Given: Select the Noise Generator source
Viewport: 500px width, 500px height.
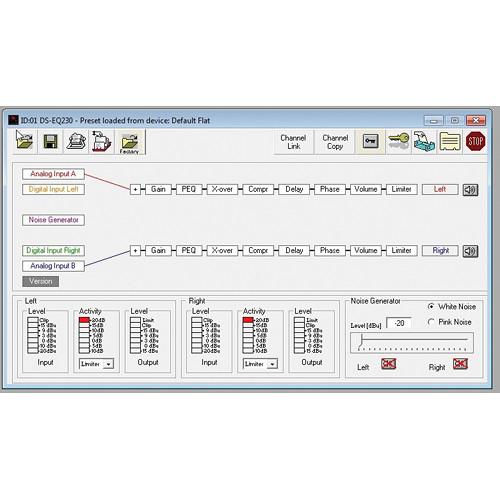Looking at the screenshot, I should (x=53, y=220).
